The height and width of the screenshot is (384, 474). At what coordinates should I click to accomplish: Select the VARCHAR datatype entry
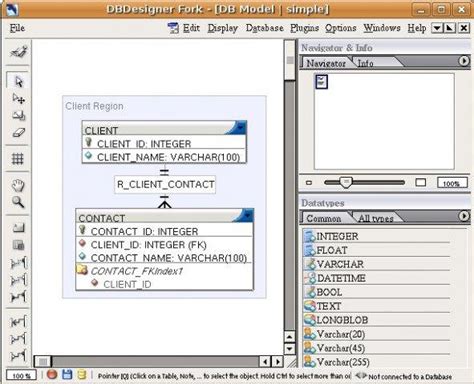(x=340, y=264)
